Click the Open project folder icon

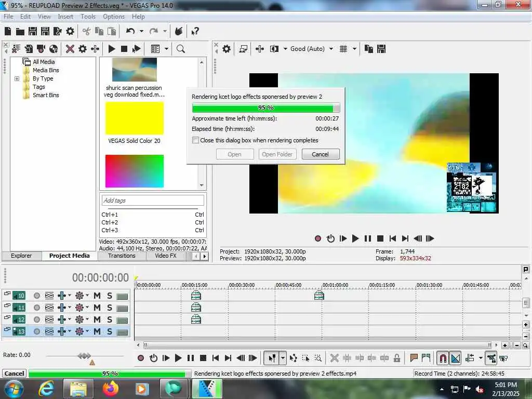20,32
